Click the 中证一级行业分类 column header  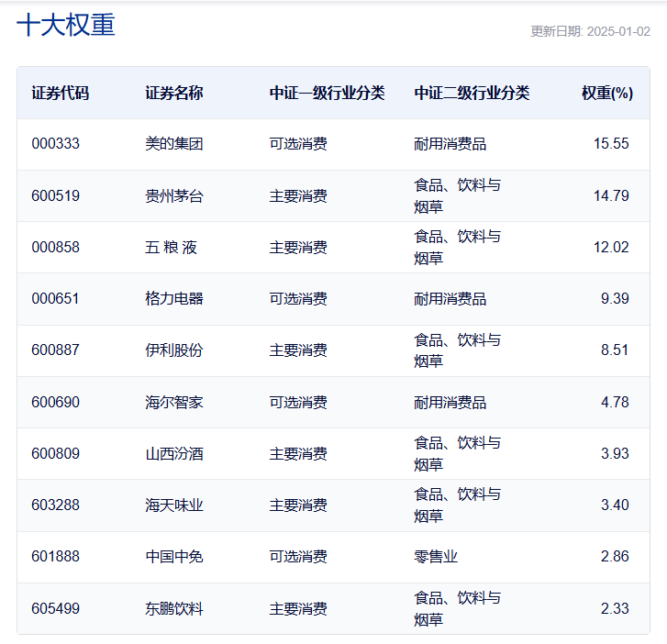(328, 94)
